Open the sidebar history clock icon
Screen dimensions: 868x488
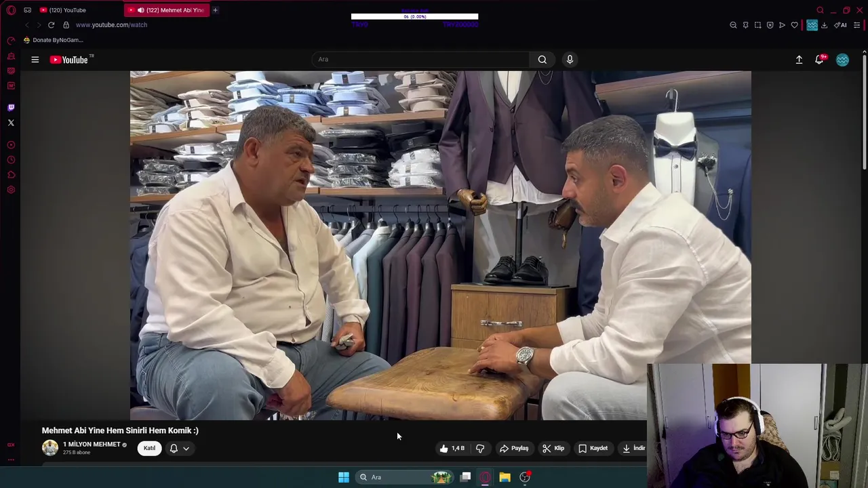point(11,160)
